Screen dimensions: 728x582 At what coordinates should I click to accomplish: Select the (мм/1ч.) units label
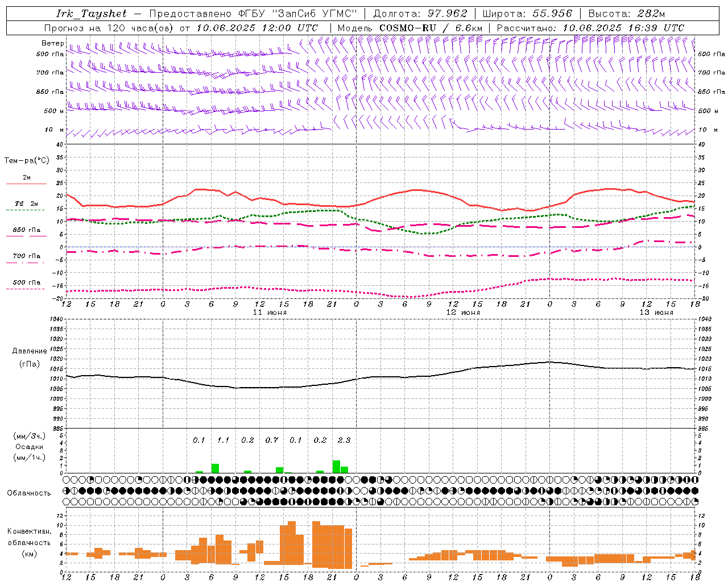29,458
